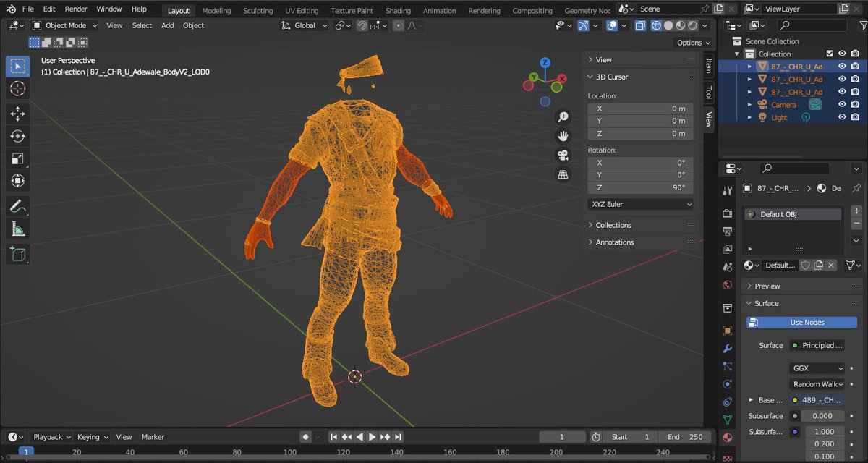This screenshot has width=868, height=463.
Task: Open the Object Mode dropdown
Action: click(x=65, y=25)
